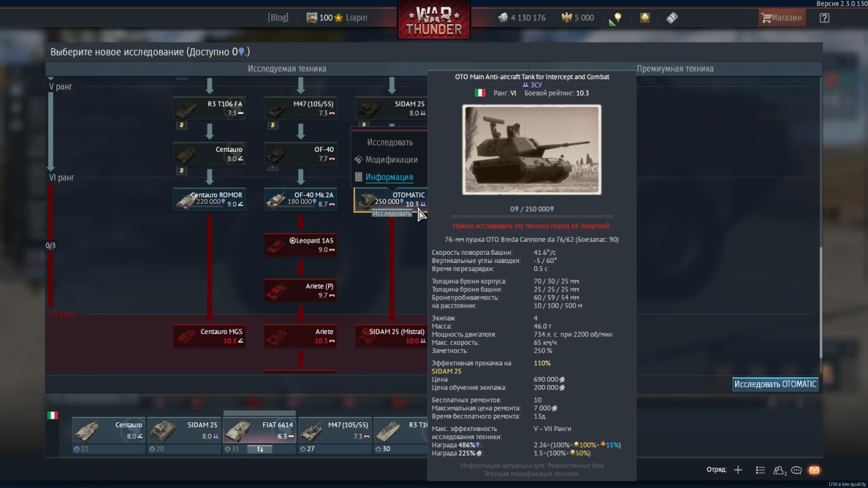Select FIAT 6614 crew slot in the lineup
Screen dimensions: 868x488
(259, 430)
